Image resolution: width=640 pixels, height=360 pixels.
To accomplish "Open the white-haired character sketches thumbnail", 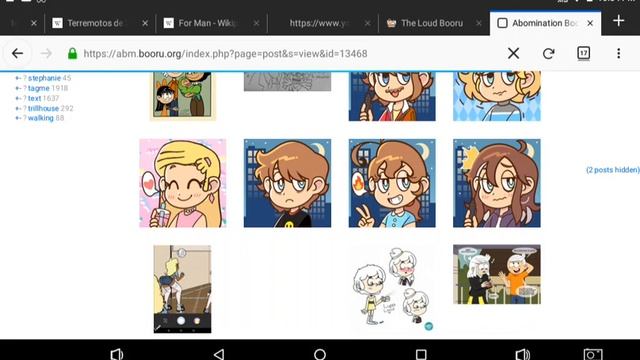I will point(392,288).
